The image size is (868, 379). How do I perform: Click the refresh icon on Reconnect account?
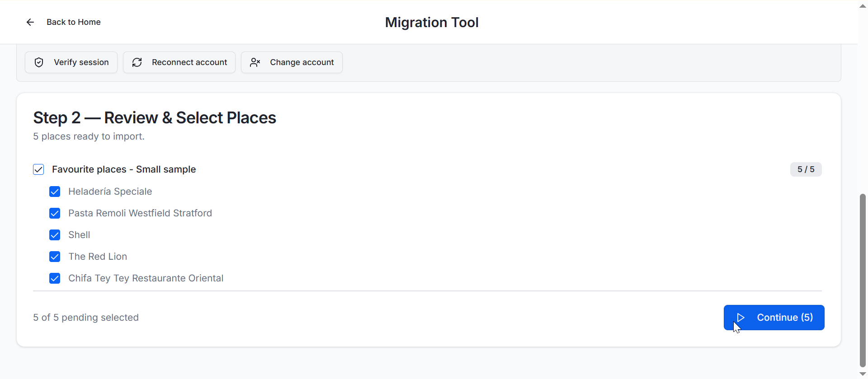[137, 62]
